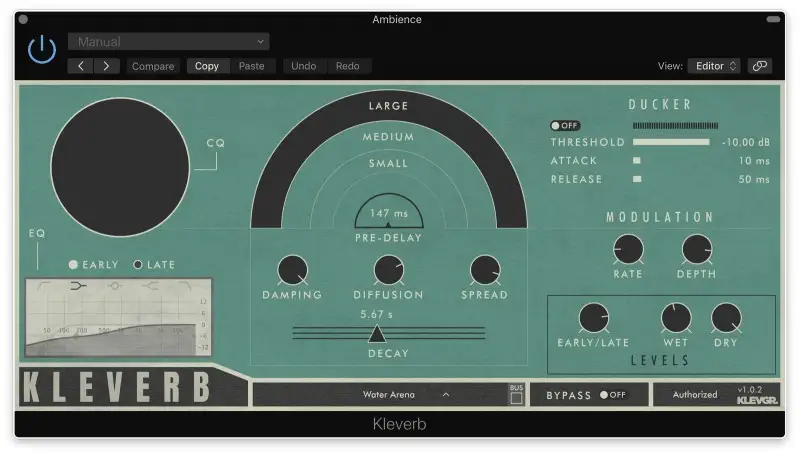Open the View Editor dropdown
Image resolution: width=800 pixels, height=455 pixels.
pos(713,66)
